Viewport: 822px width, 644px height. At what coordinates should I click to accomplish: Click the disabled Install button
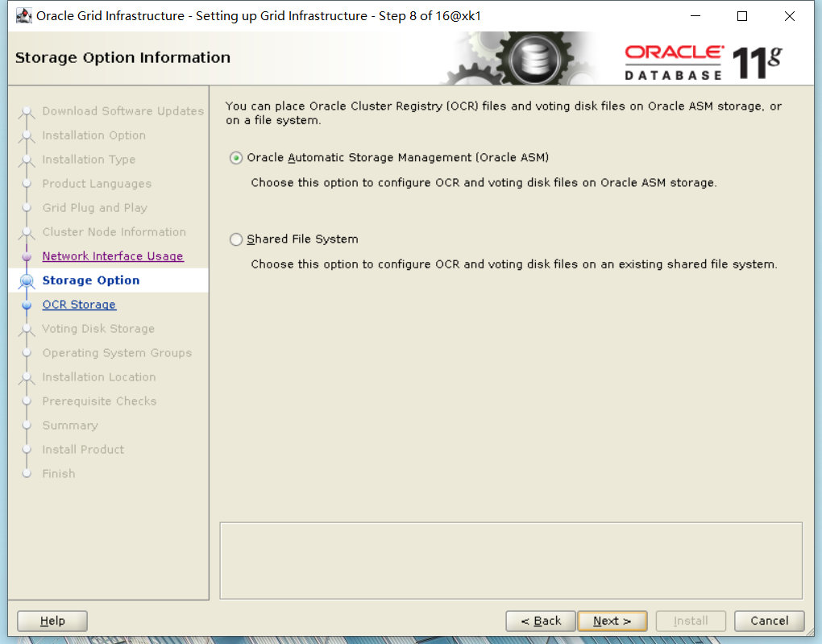pos(691,621)
